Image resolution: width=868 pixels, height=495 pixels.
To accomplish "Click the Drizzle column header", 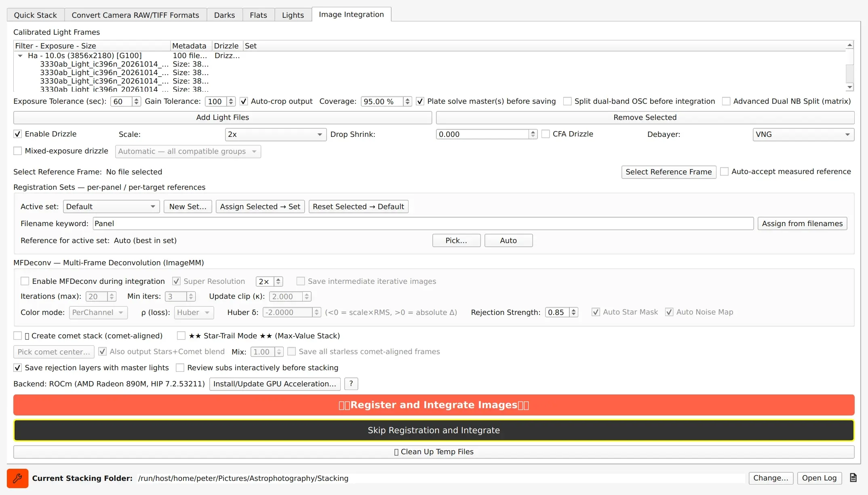I will [x=228, y=46].
